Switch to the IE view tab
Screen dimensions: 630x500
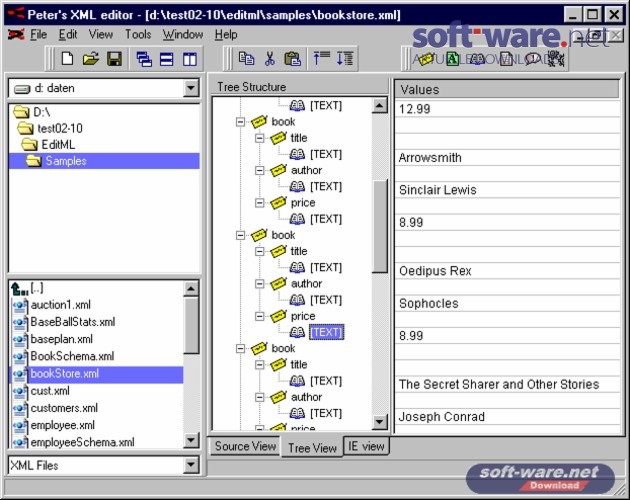[x=366, y=446]
